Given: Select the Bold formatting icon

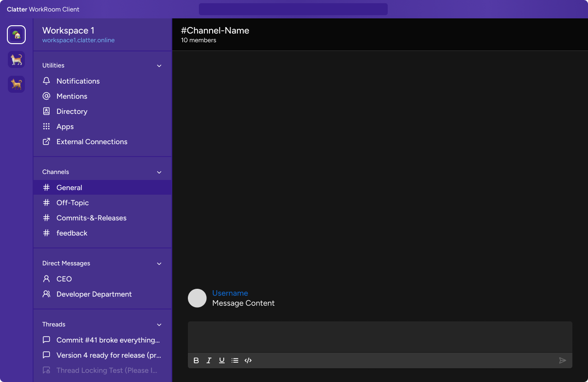Looking at the screenshot, I should [196, 360].
